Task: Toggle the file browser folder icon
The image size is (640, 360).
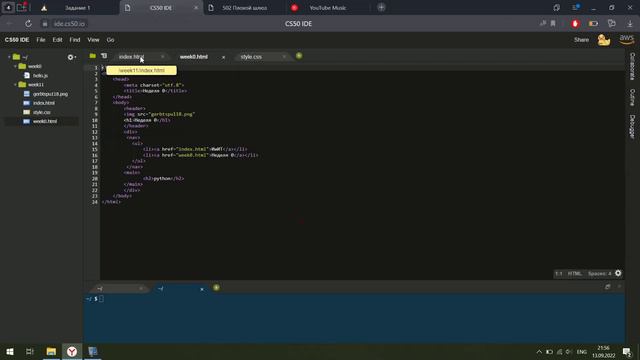Action: tap(93, 56)
